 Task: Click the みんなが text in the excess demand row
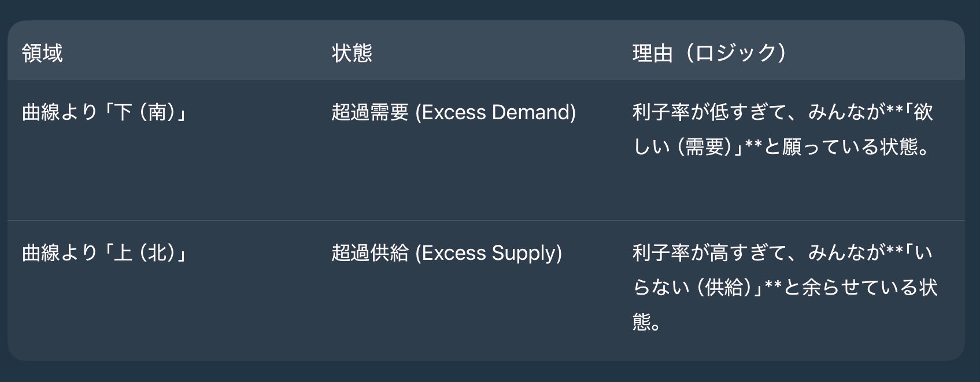pos(846,112)
